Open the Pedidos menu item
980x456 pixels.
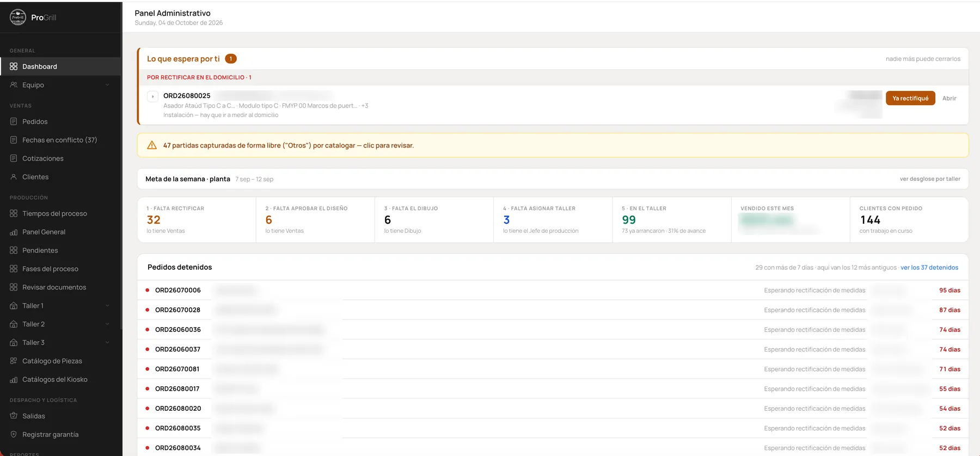(x=60, y=121)
